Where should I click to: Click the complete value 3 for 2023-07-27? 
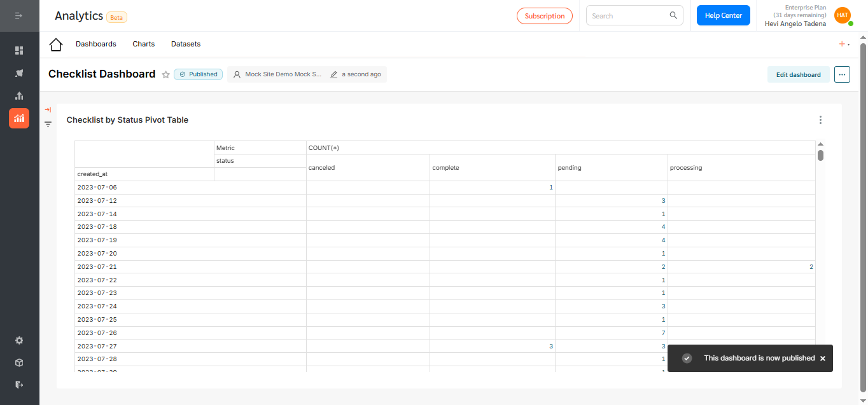click(551, 347)
